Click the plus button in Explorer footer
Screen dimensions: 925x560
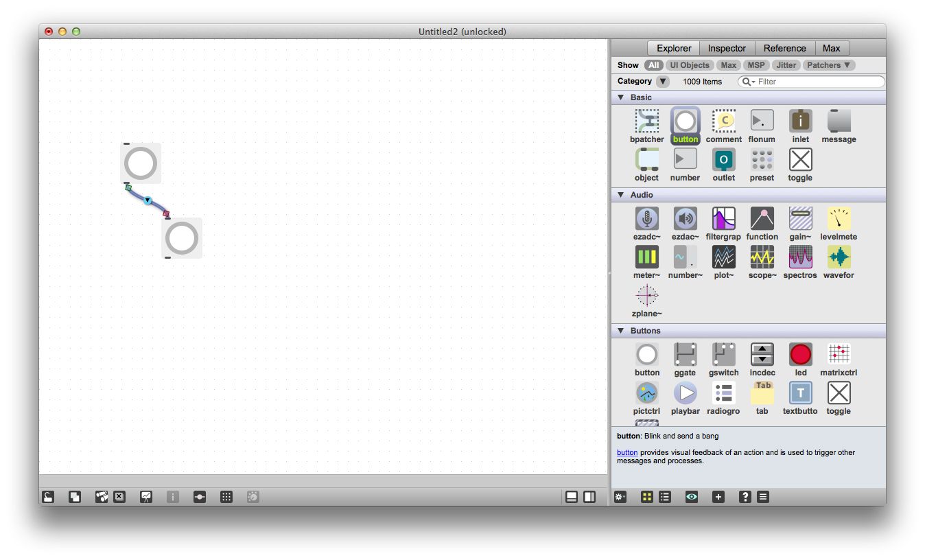point(718,496)
